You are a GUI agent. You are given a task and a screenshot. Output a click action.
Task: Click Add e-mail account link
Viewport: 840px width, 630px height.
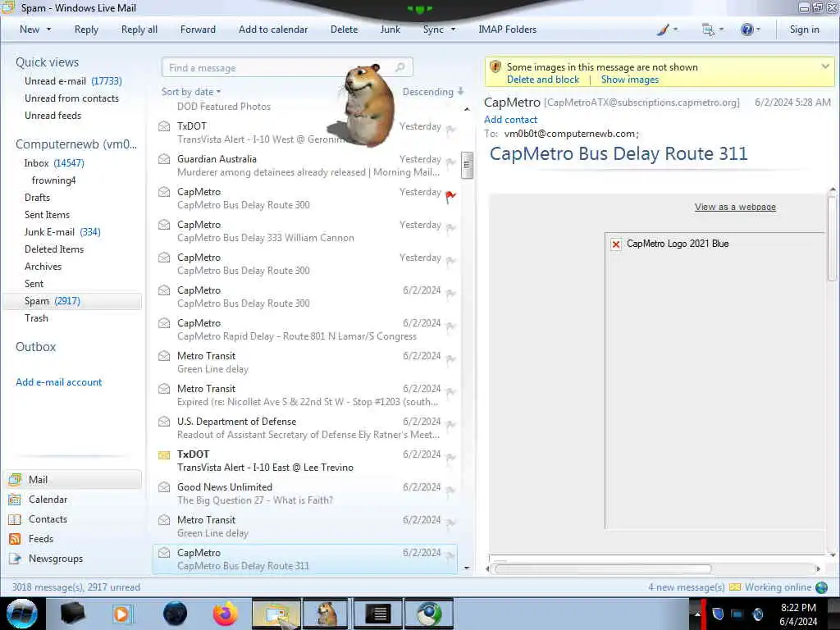click(x=58, y=382)
